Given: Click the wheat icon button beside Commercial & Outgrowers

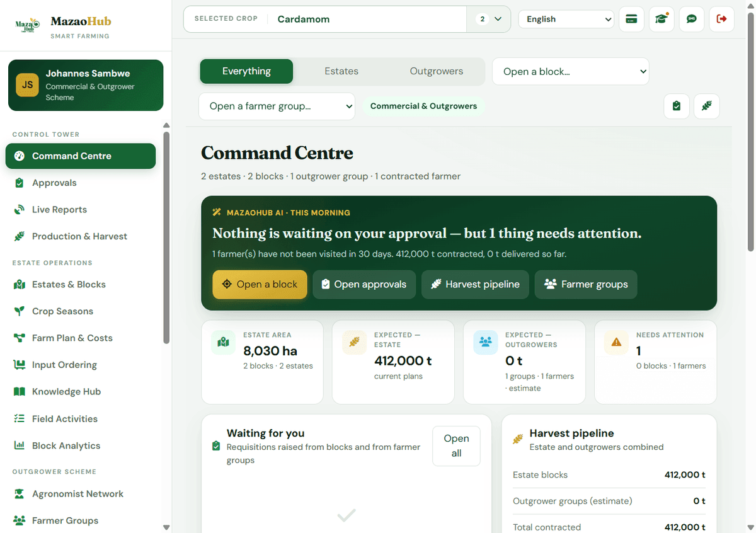Looking at the screenshot, I should pos(707,106).
